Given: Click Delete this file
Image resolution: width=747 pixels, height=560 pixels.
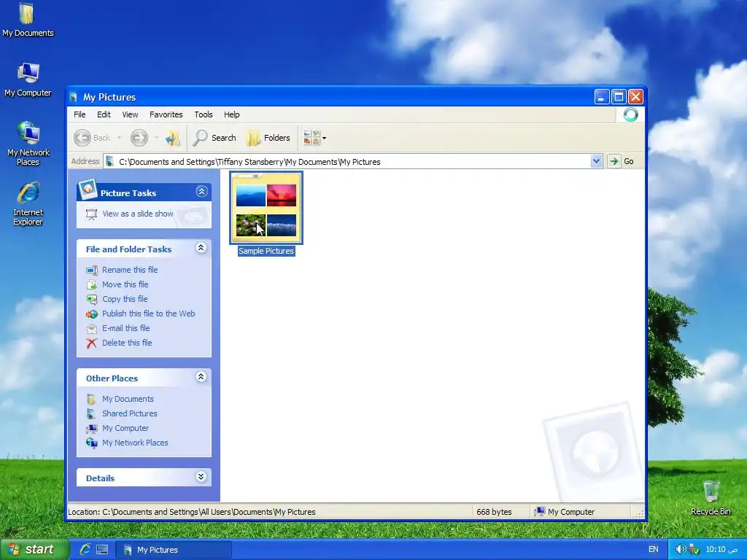Looking at the screenshot, I should click(x=127, y=343).
